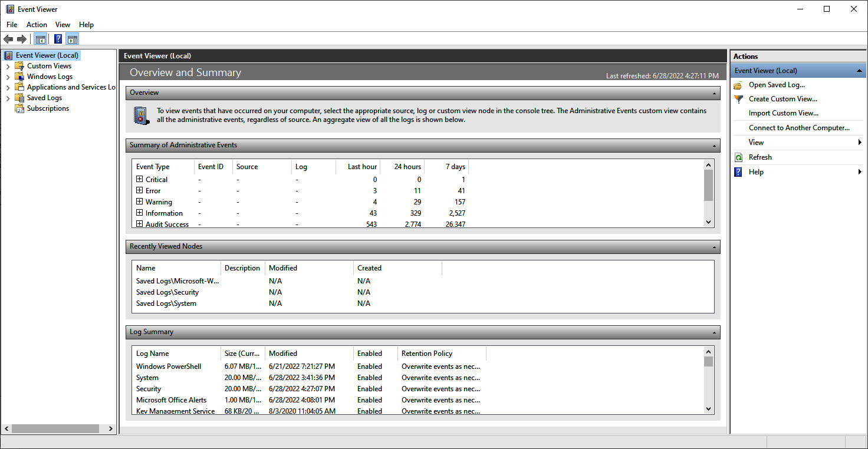Click the blue Help toolbar icon
Screen dimensions: 868x449
click(x=58, y=39)
